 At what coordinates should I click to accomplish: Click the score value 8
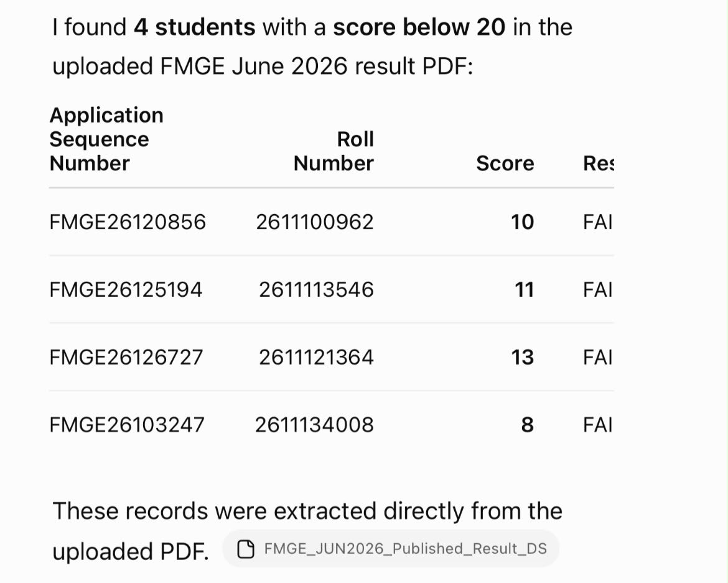pyautogui.click(x=528, y=425)
